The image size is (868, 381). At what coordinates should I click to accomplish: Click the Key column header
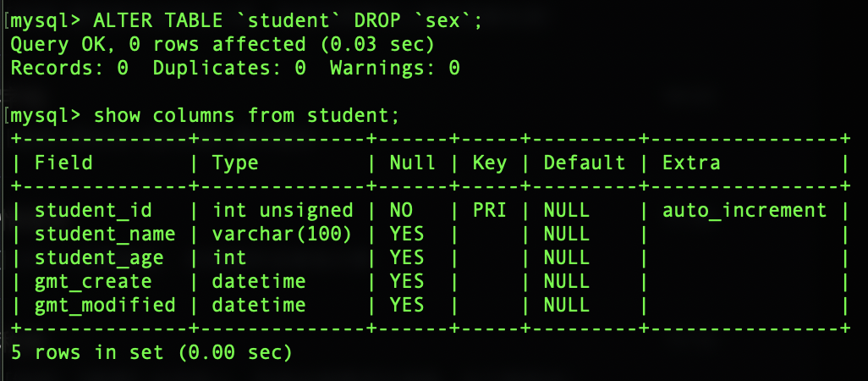pos(489,163)
